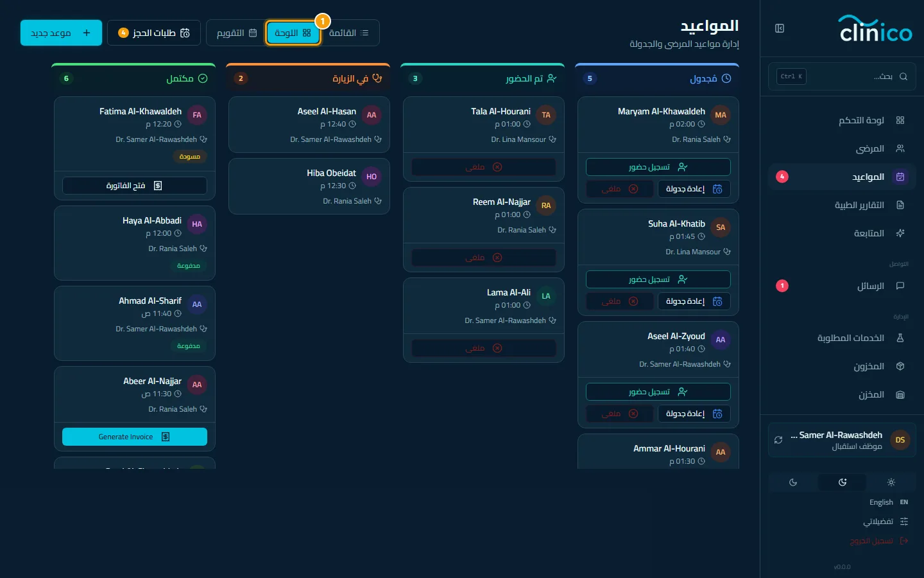Viewport: 924px width, 578px height.
Task: Click the مكتمل completed column check icon
Action: coord(203,78)
